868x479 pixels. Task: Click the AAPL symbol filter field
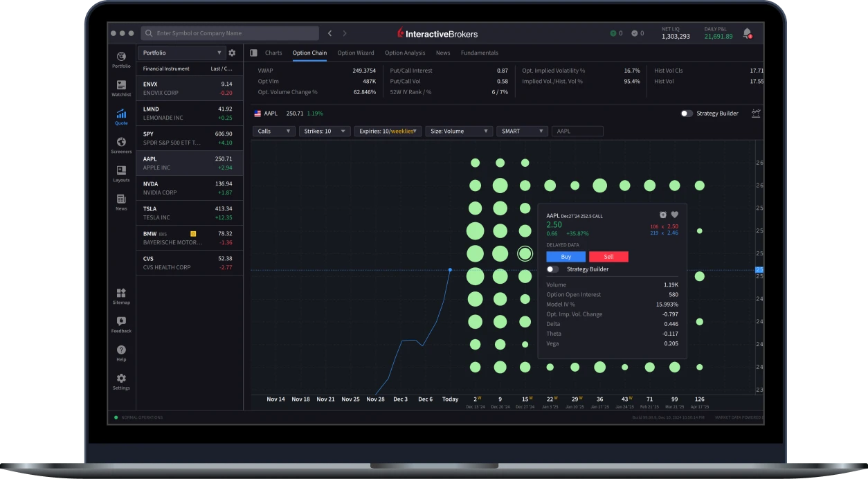577,131
